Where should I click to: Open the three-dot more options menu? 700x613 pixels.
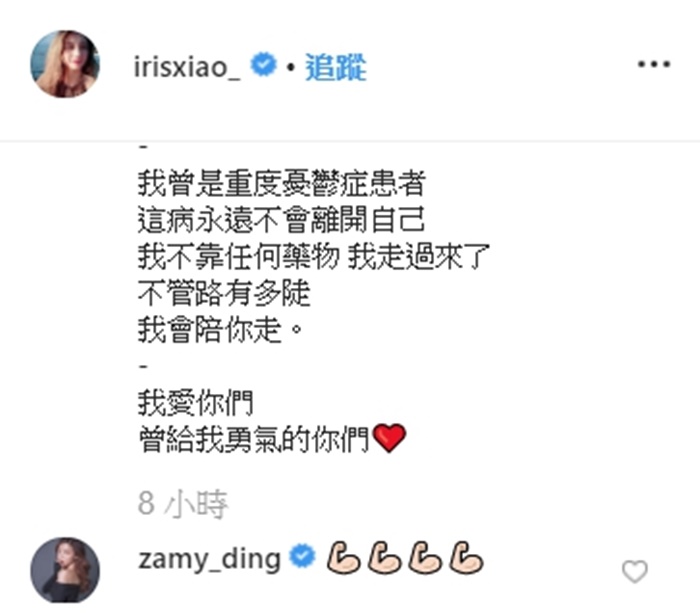[x=654, y=64]
